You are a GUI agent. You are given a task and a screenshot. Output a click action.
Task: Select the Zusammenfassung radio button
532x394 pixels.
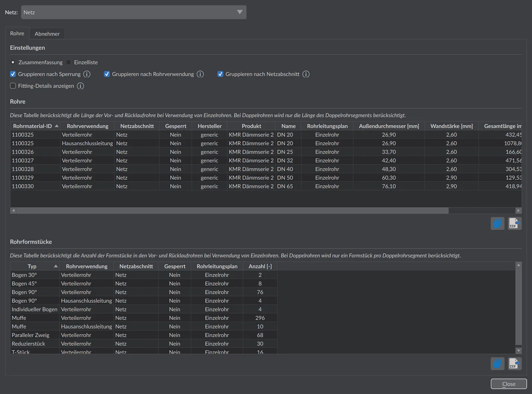click(x=13, y=62)
